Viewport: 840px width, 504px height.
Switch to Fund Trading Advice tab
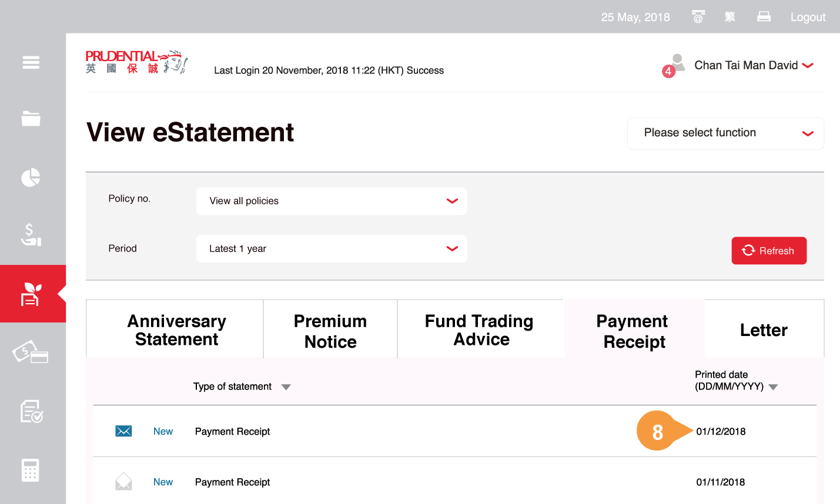point(480,330)
